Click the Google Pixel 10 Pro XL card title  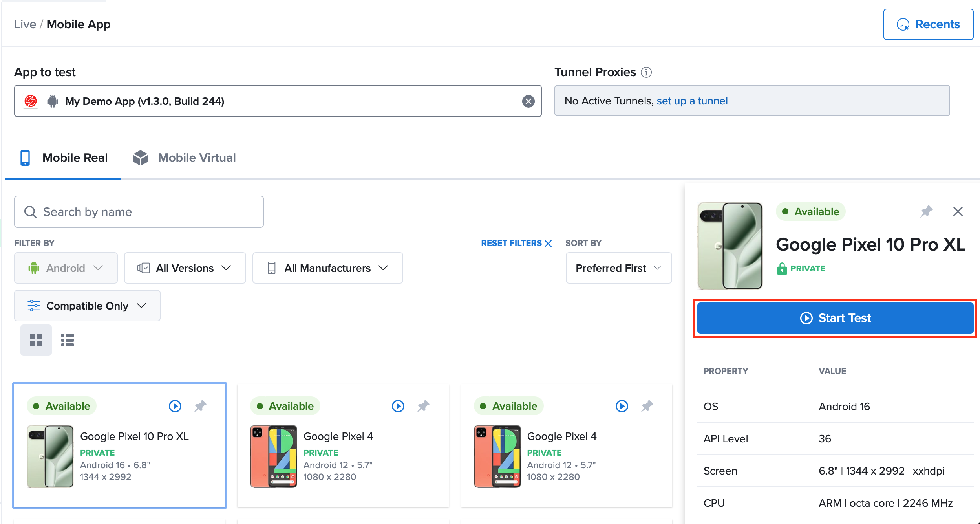[134, 436]
